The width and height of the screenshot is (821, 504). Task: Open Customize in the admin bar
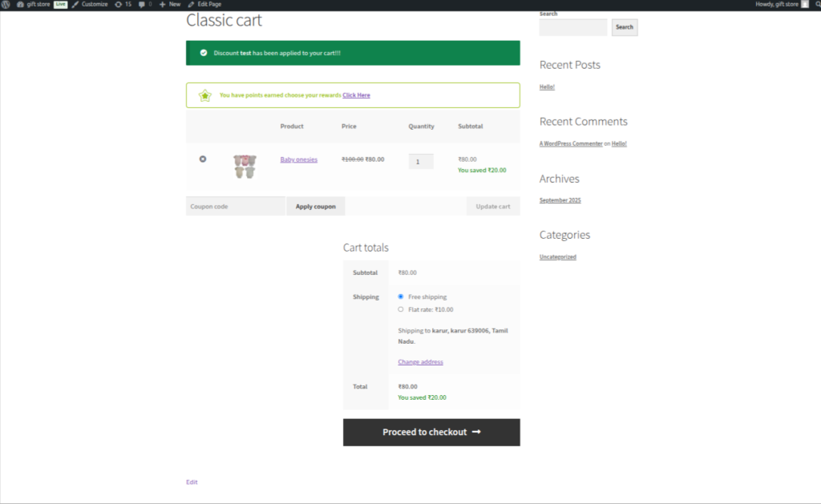point(90,4)
